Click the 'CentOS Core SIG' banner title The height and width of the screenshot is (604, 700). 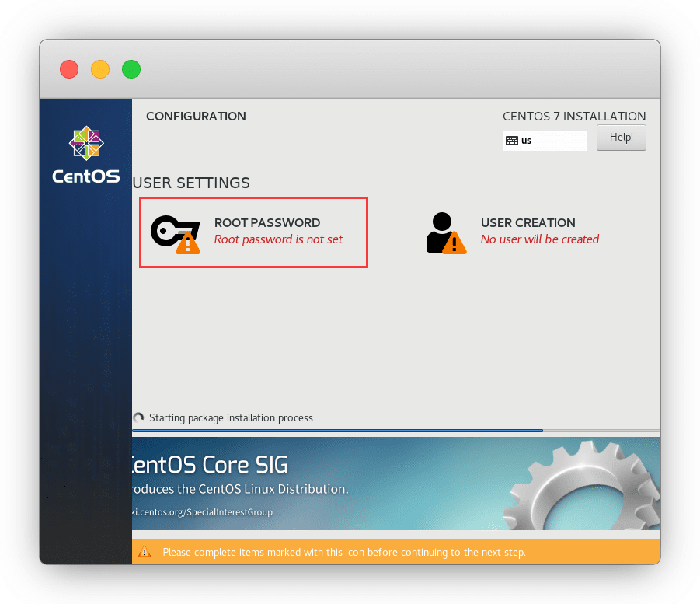[210, 465]
